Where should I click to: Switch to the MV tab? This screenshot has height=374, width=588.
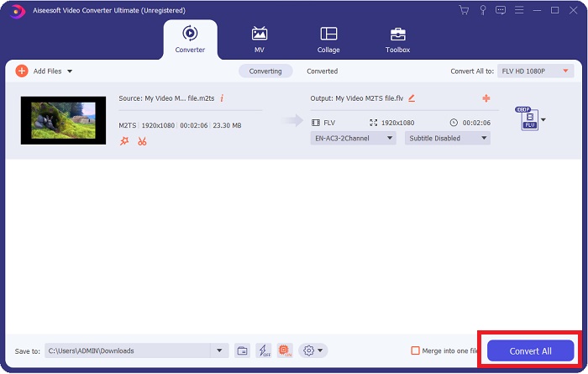click(260, 39)
